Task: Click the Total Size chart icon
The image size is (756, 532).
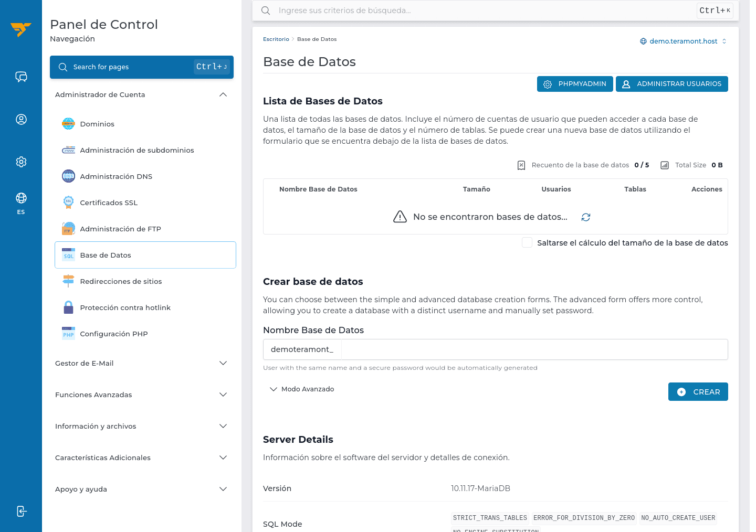Action: [665, 165]
